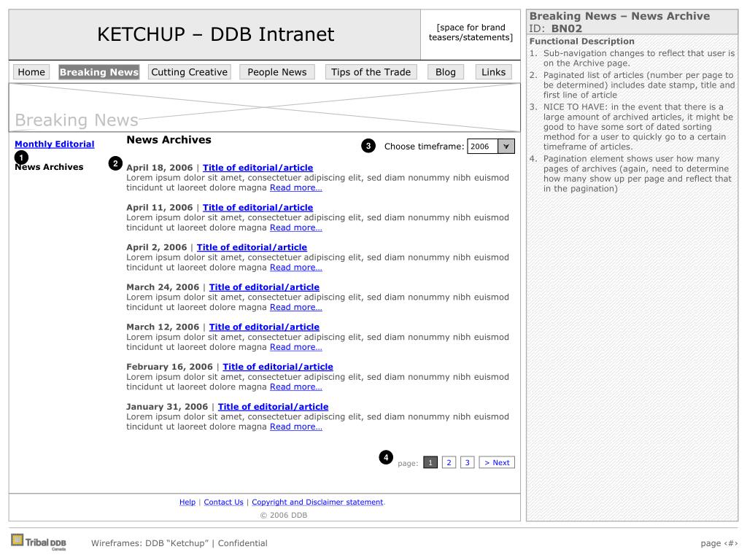Select the Breaking News nav tab
This screenshot has width=747, height=560.
click(x=99, y=72)
